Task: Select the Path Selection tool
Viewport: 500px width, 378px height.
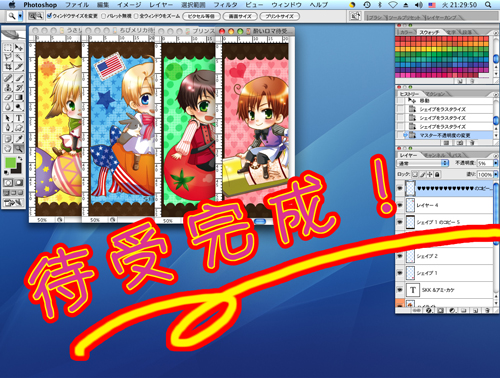Action: (x=8, y=118)
